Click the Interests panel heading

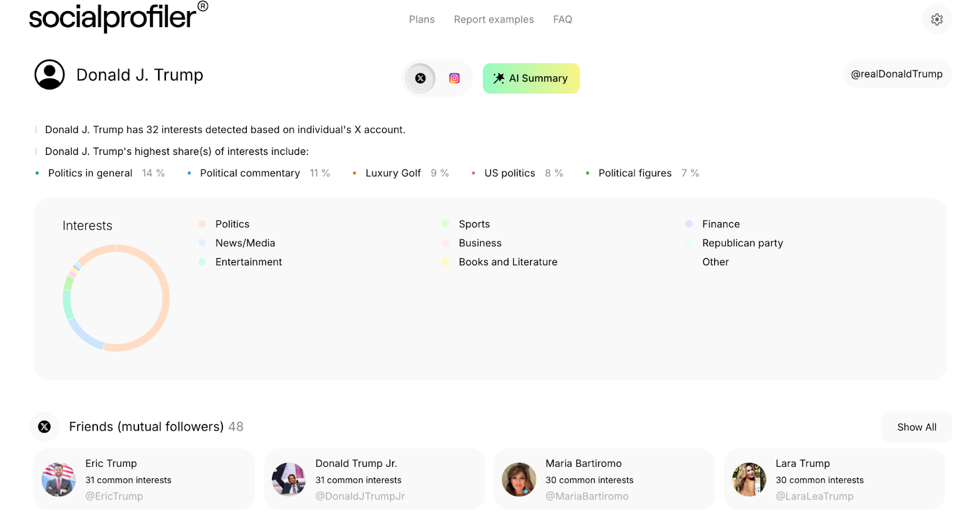(88, 226)
